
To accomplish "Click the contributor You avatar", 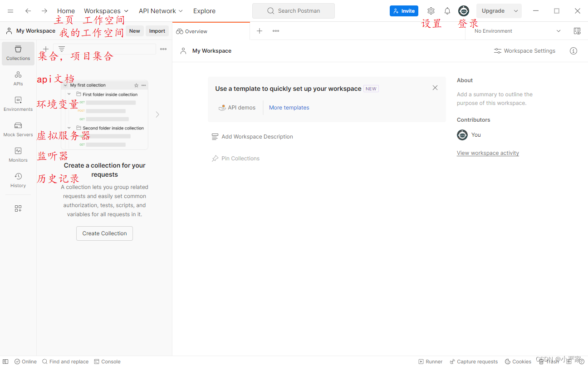I will point(462,135).
